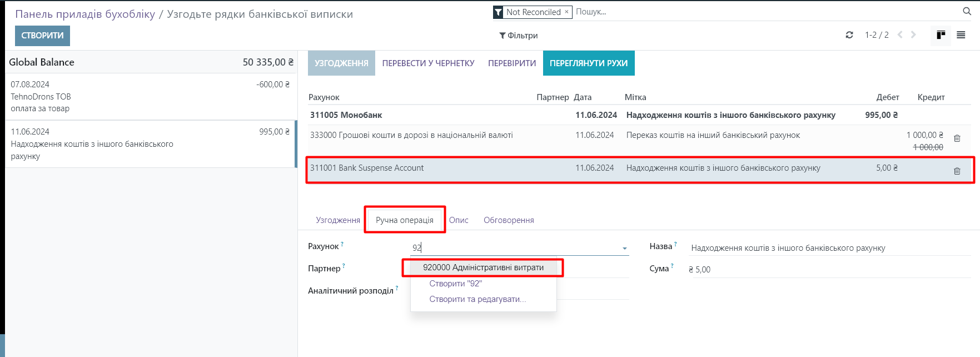Screen dimensions: 980x357
Task: Go to previous page arrow
Action: (x=900, y=35)
